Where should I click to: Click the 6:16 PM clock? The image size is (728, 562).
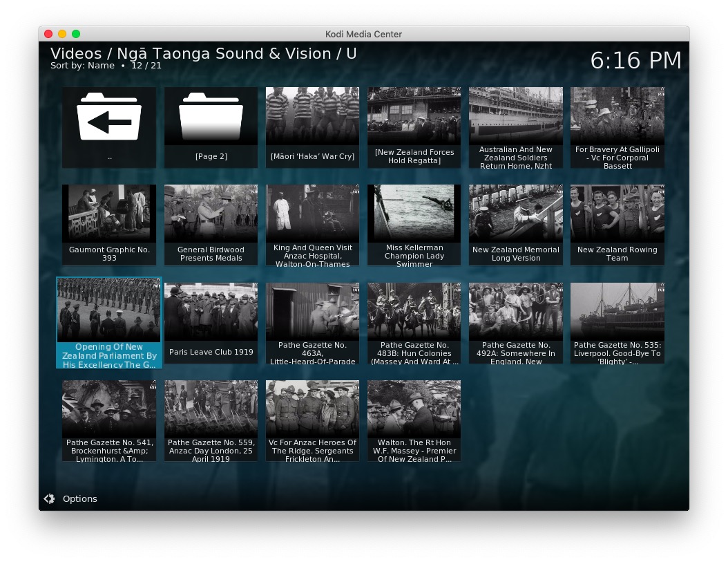(635, 60)
